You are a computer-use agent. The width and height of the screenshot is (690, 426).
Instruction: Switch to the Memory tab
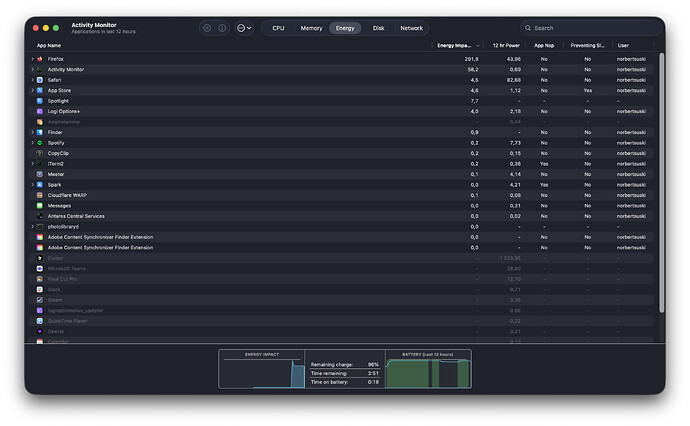pyautogui.click(x=312, y=28)
